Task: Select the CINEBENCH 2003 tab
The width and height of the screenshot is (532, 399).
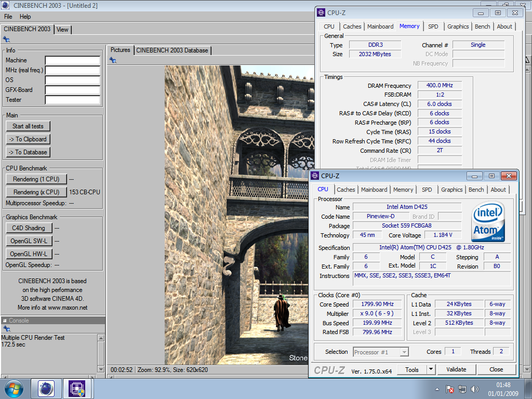Action: pyautogui.click(x=27, y=29)
